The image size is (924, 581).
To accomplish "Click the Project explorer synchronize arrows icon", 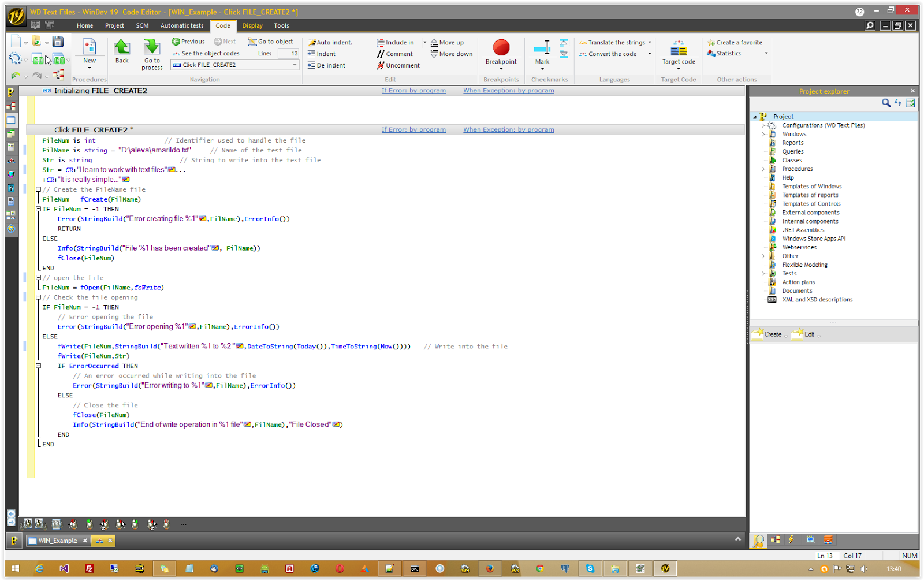I will point(898,103).
